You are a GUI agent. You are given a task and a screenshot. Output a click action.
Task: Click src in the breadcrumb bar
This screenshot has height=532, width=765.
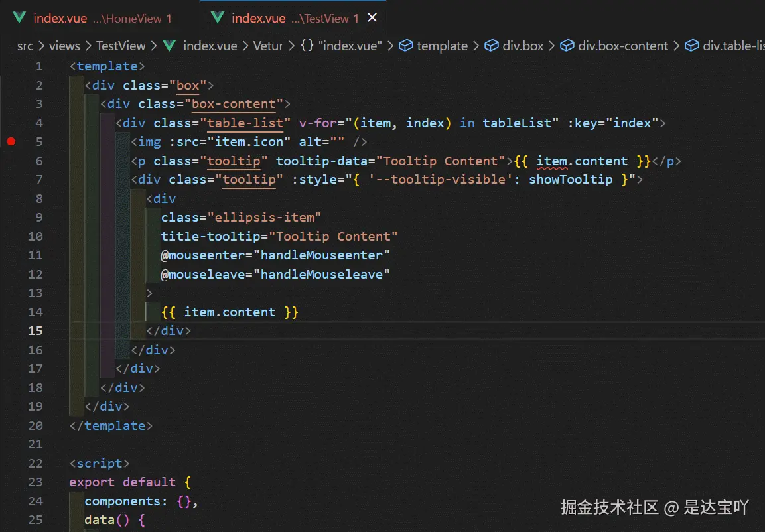coord(25,46)
